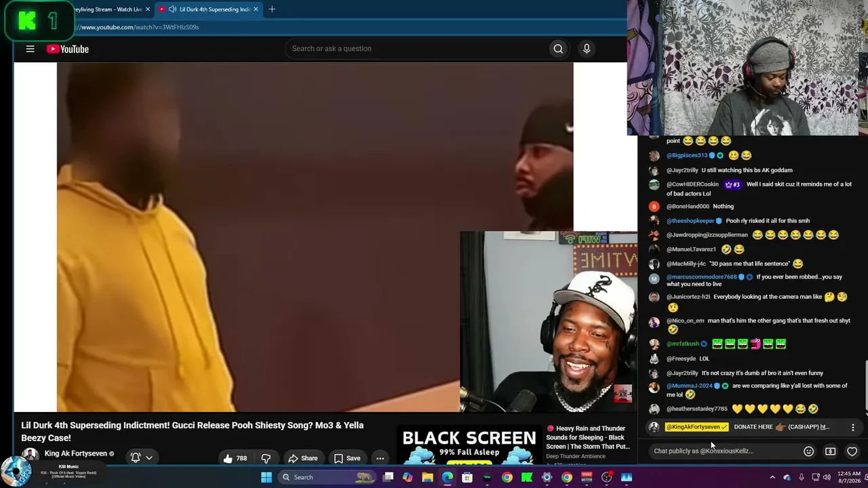Switch to the Stream Watch Live tab
The width and height of the screenshot is (868, 488).
[108, 9]
